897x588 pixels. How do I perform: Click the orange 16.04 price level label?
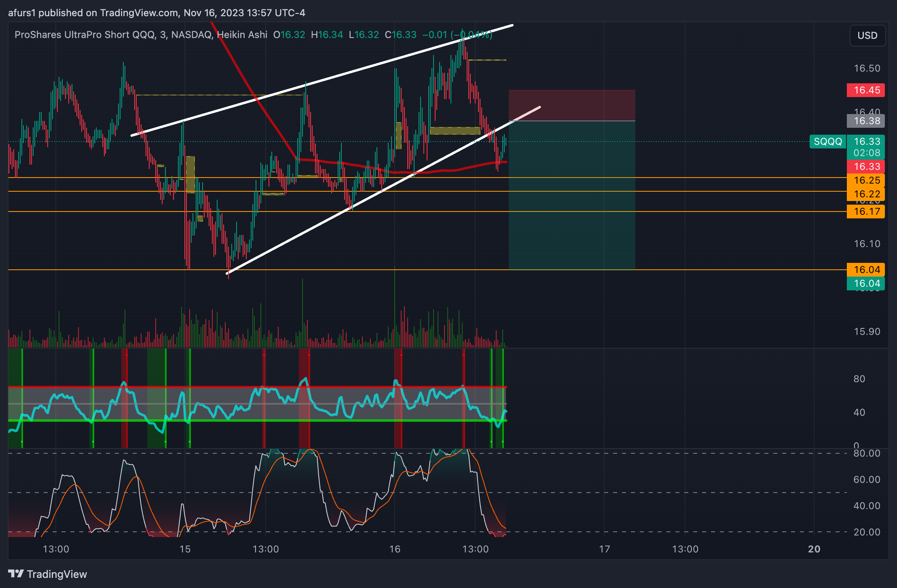[x=866, y=270]
